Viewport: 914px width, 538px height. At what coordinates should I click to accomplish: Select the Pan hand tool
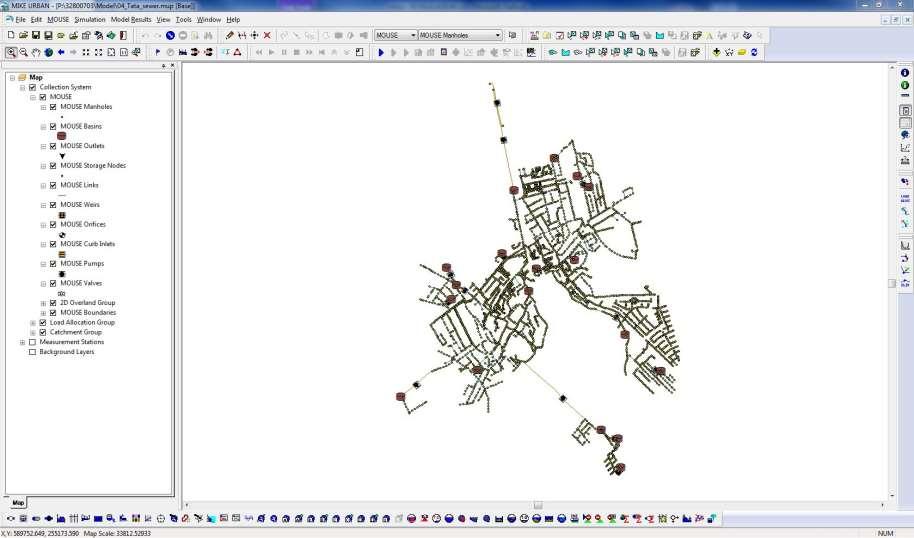[36, 52]
